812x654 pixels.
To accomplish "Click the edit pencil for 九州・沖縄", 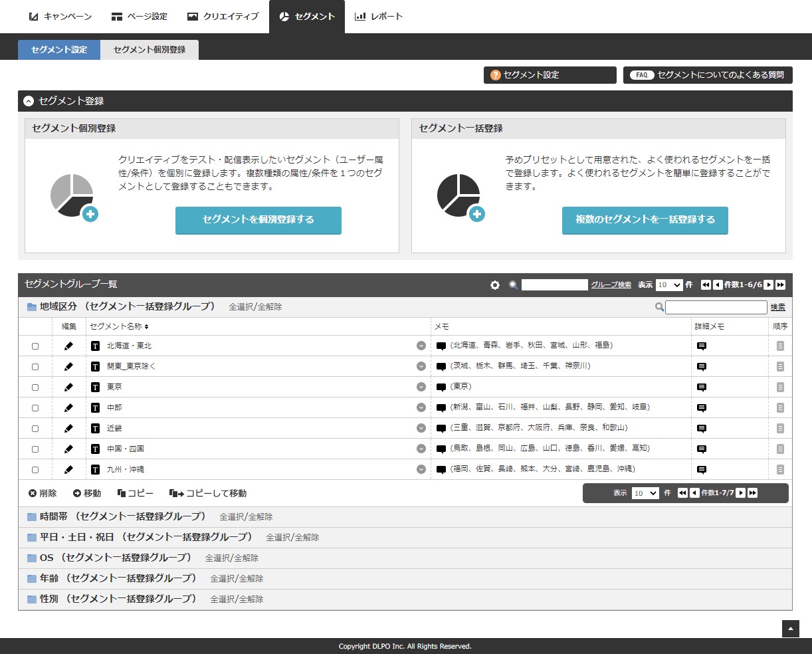I will [68, 470].
